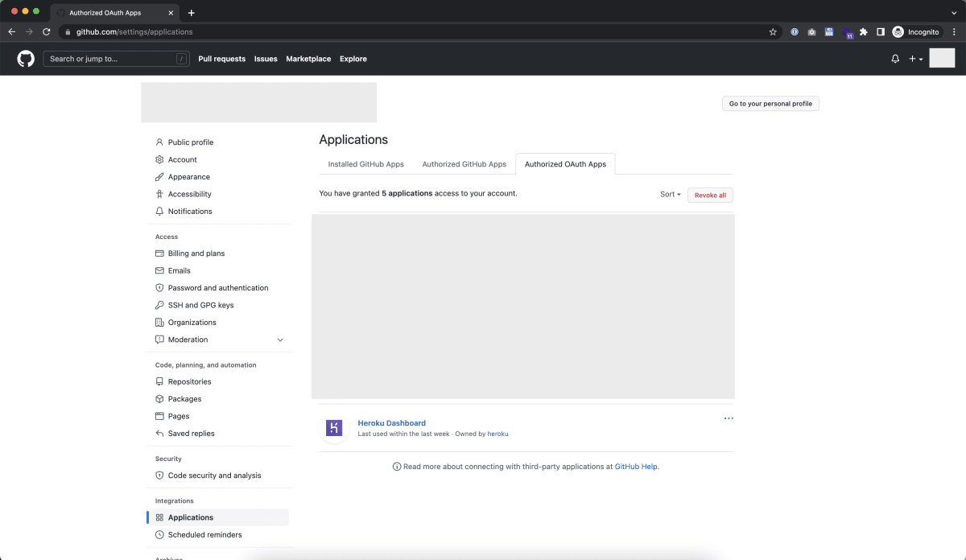Click the user avatar menu in header
This screenshot has height=560, width=966.
(942, 58)
